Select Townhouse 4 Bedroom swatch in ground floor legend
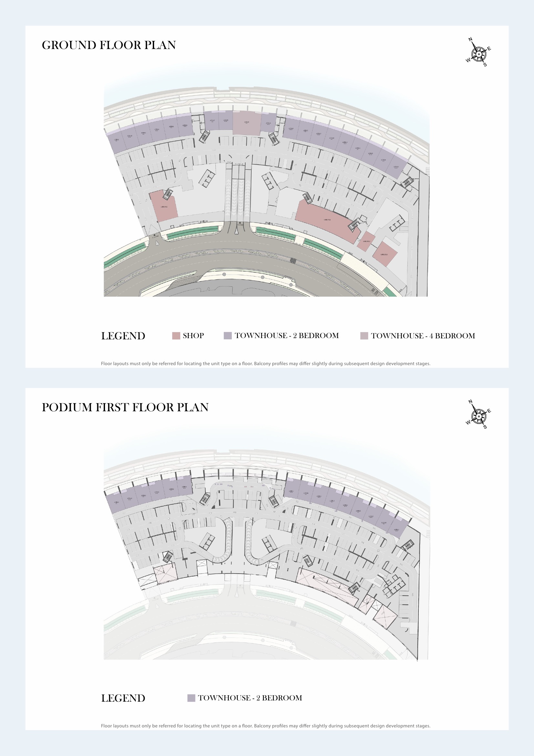Image resolution: width=534 pixels, height=756 pixels. 364,336
